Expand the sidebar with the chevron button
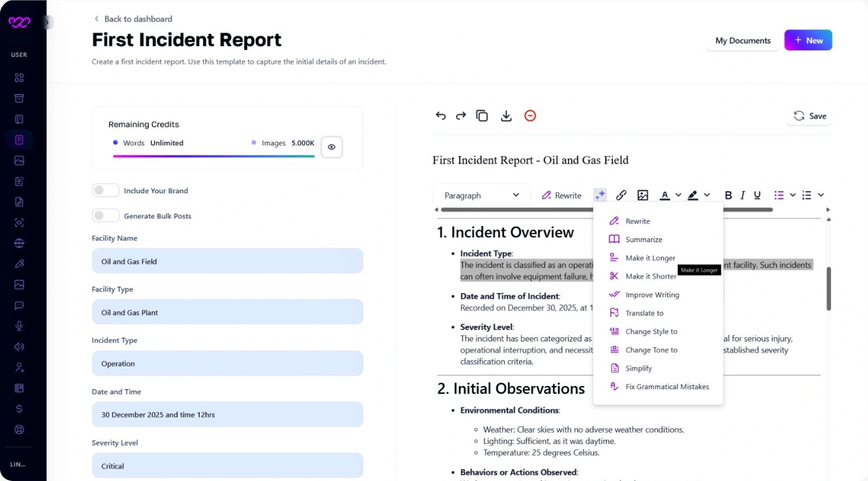Viewport: 868px width, 481px height. pyautogui.click(x=47, y=22)
